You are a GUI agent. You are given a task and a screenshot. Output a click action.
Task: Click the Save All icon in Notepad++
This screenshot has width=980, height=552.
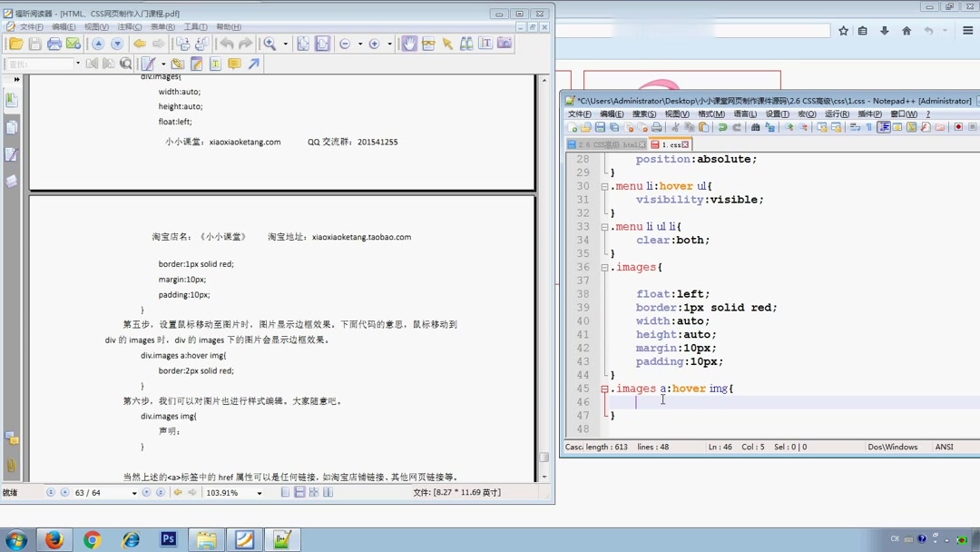(613, 126)
